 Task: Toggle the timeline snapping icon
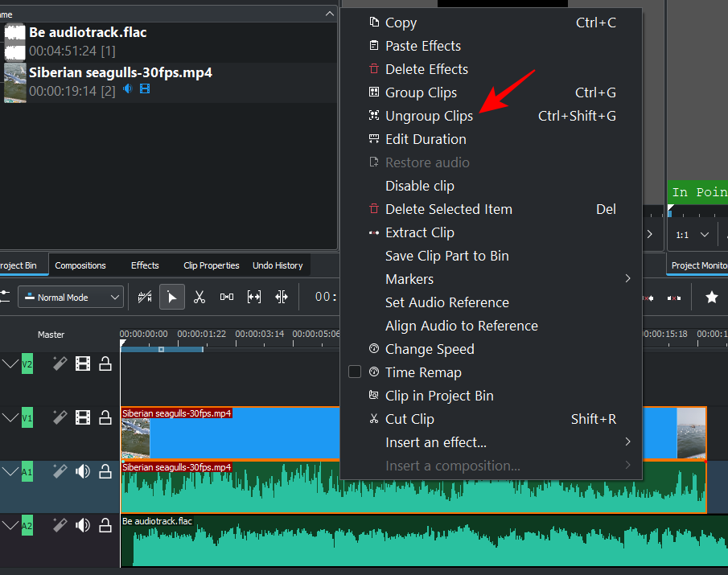point(145,298)
